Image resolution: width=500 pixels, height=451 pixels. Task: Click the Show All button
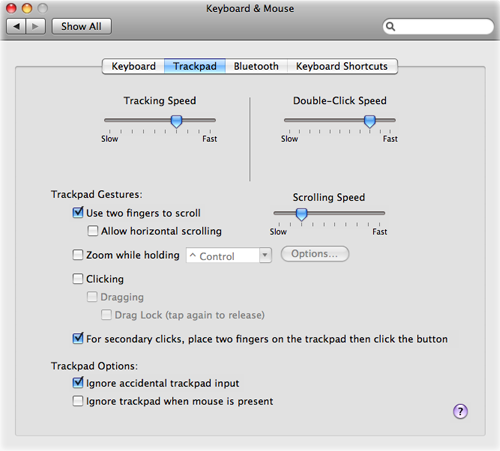point(81,26)
